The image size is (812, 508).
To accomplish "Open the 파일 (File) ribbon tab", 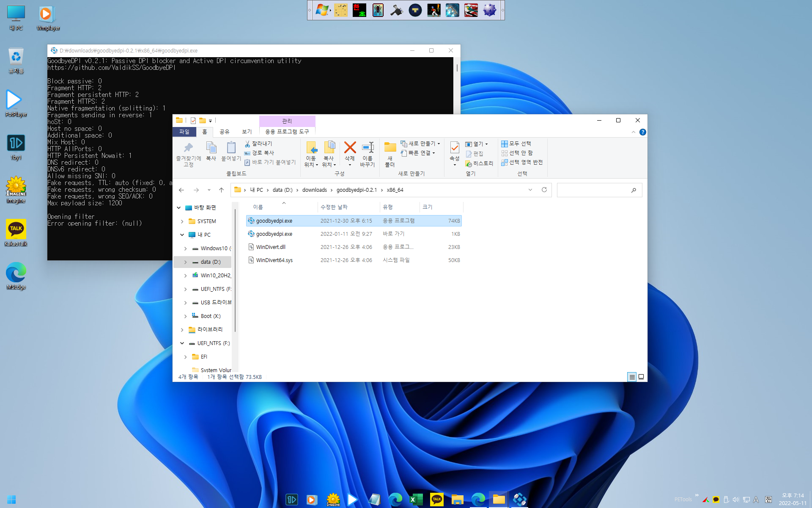I will click(184, 132).
